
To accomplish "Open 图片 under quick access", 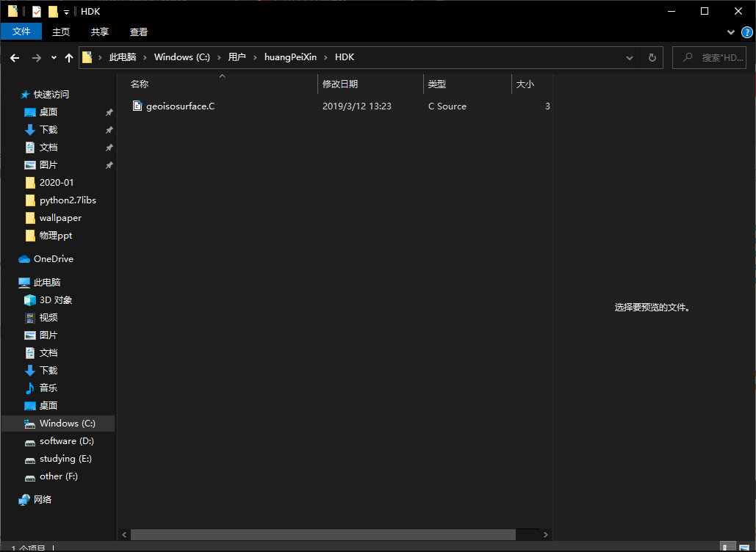I will tap(48, 164).
